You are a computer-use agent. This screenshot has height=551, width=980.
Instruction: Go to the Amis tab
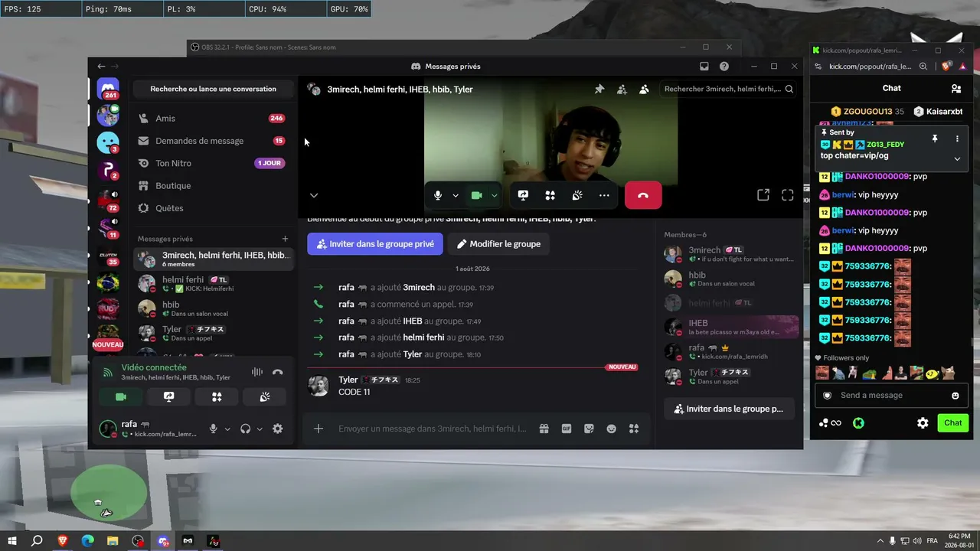pos(213,119)
